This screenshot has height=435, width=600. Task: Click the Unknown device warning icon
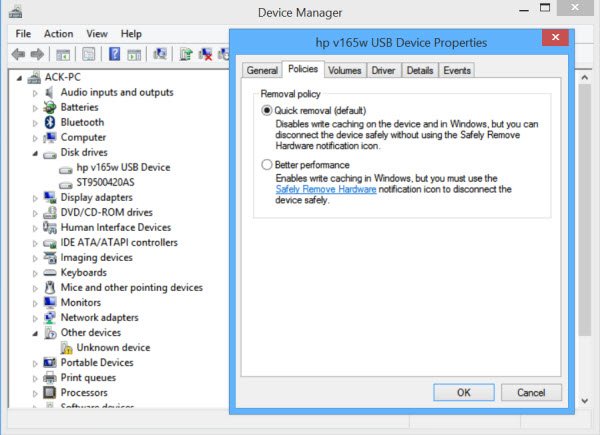(67, 348)
